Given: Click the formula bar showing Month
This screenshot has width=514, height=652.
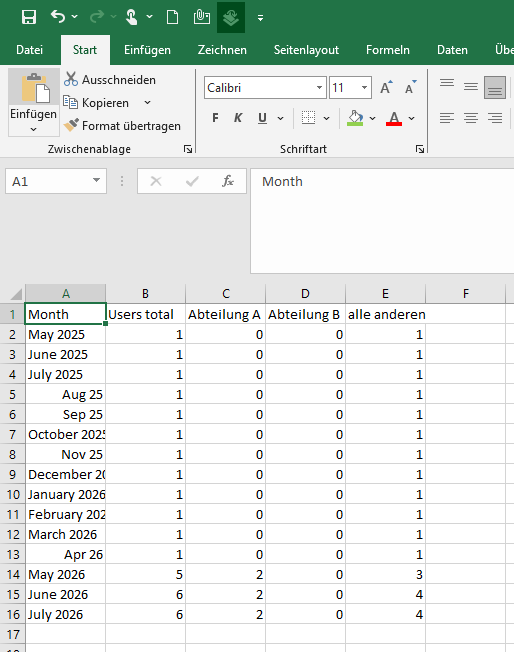Looking at the screenshot, I should 382,221.
